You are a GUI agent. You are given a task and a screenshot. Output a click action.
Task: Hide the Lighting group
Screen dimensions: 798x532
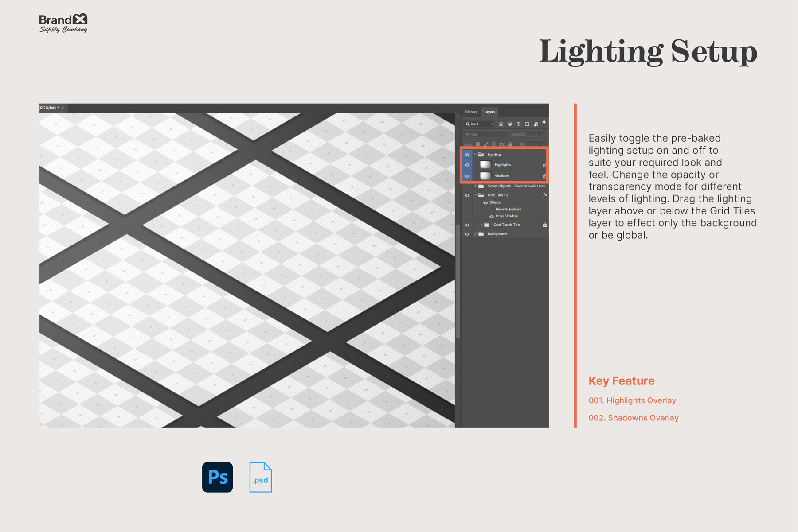(467, 154)
